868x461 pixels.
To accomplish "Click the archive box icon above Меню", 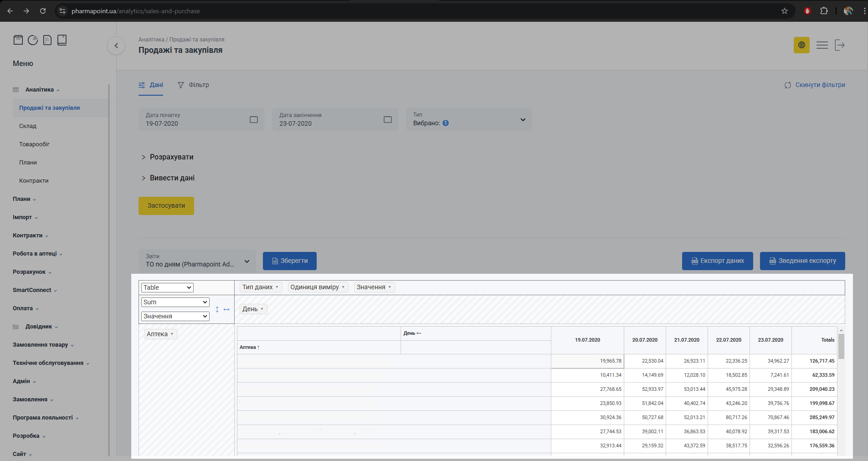I will coord(18,40).
